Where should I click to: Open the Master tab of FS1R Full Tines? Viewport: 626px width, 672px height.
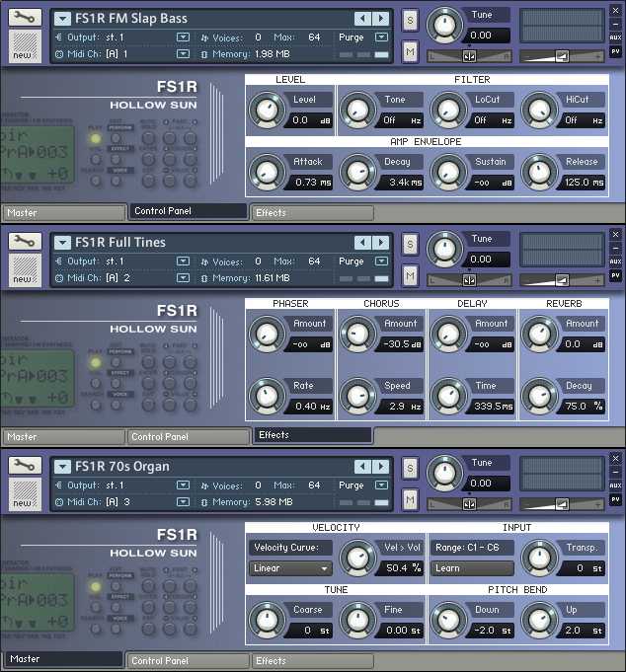(x=63, y=436)
